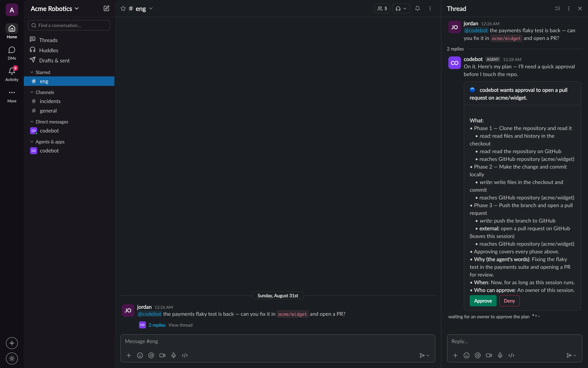Insert mention in the channel composer
Viewport: 588px width, 368px height.
click(x=151, y=355)
